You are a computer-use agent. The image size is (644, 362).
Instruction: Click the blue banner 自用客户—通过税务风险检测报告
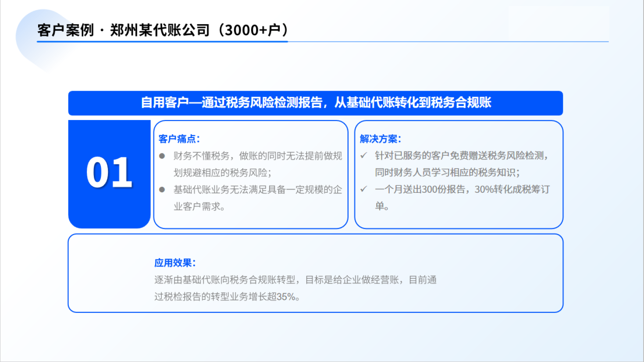coord(315,103)
